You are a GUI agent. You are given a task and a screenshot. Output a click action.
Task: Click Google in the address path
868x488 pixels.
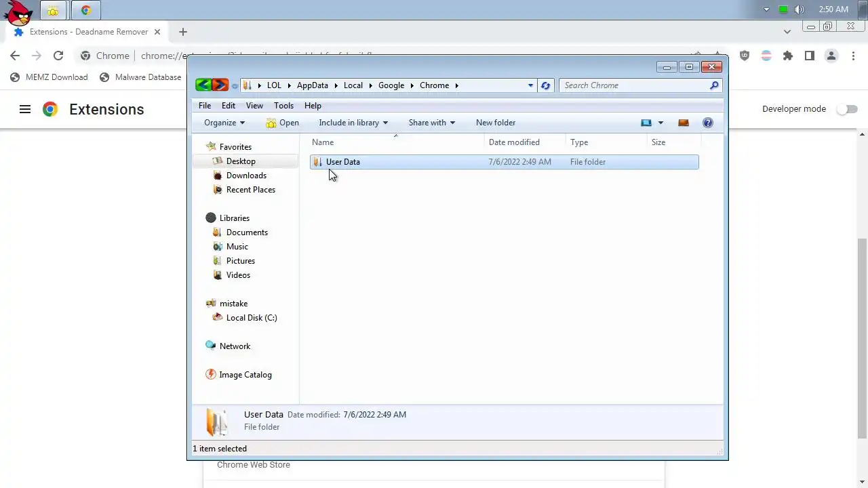(391, 85)
